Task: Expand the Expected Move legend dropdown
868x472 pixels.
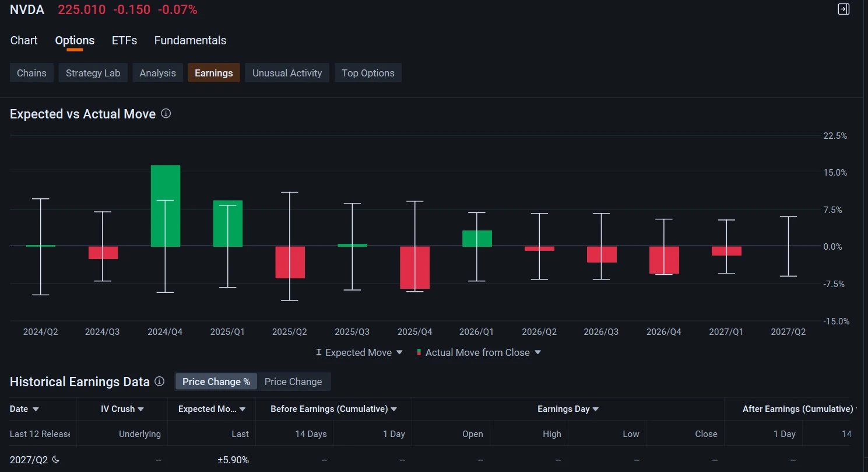Action: pos(399,352)
